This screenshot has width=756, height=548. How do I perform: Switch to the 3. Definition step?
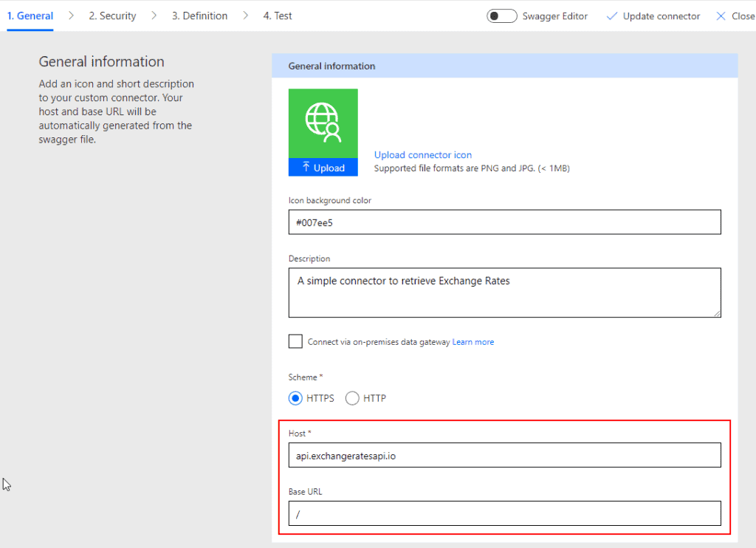point(199,16)
